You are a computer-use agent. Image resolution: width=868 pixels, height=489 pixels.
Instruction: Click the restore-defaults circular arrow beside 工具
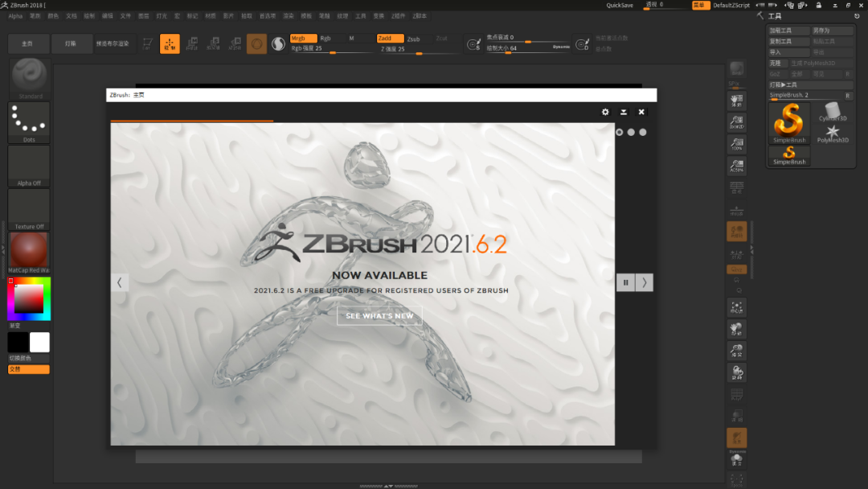(x=857, y=16)
